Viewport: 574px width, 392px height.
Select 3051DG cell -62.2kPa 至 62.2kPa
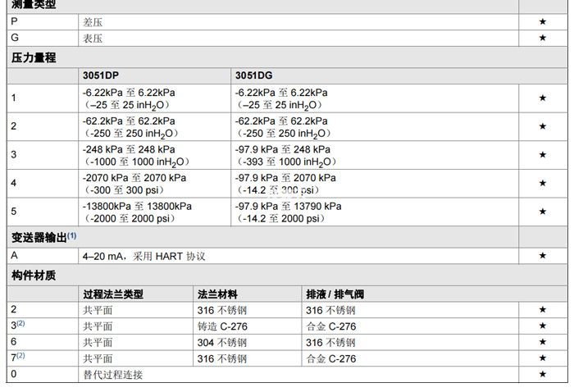(x=375, y=127)
